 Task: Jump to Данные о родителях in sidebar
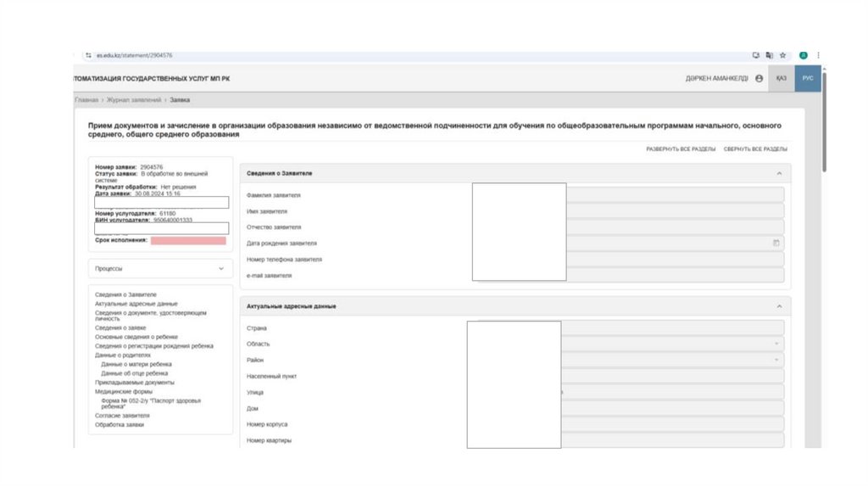[x=122, y=355]
